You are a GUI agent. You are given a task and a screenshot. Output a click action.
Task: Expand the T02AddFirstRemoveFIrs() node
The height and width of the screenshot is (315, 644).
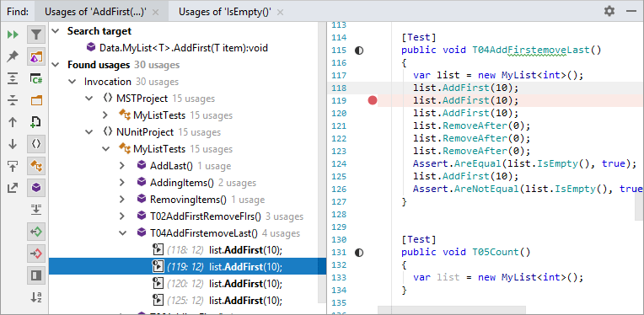122,216
